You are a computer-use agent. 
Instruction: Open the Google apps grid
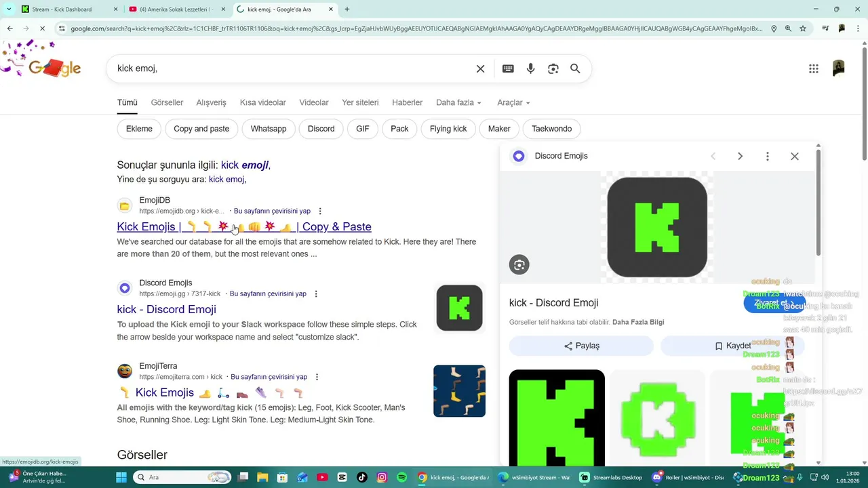[814, 68]
